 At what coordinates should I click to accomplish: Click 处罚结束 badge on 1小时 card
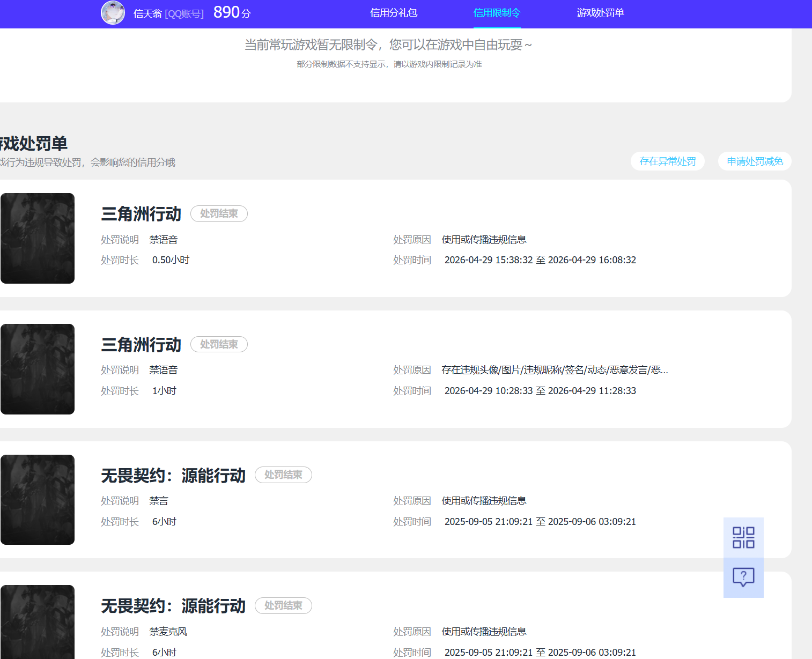(219, 344)
